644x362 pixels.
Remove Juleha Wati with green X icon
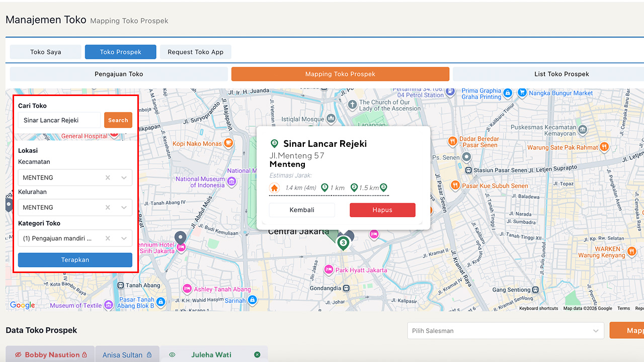coord(257,355)
